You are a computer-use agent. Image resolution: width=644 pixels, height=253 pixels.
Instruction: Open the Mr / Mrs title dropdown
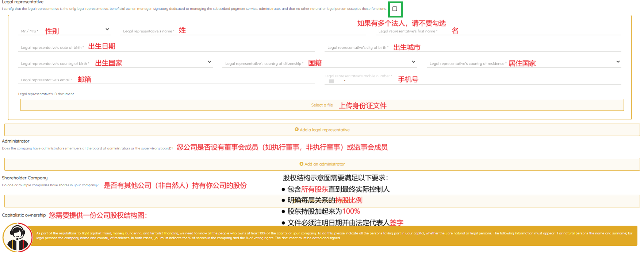(x=107, y=30)
